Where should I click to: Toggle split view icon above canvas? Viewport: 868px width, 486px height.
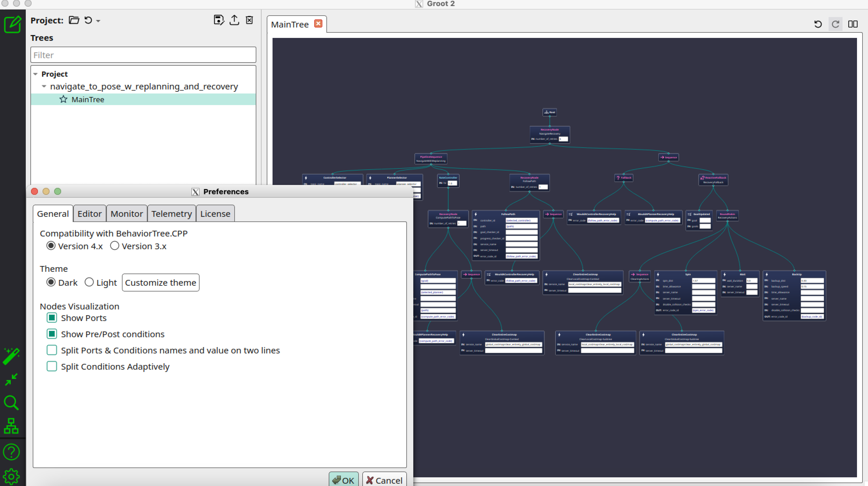tap(853, 24)
